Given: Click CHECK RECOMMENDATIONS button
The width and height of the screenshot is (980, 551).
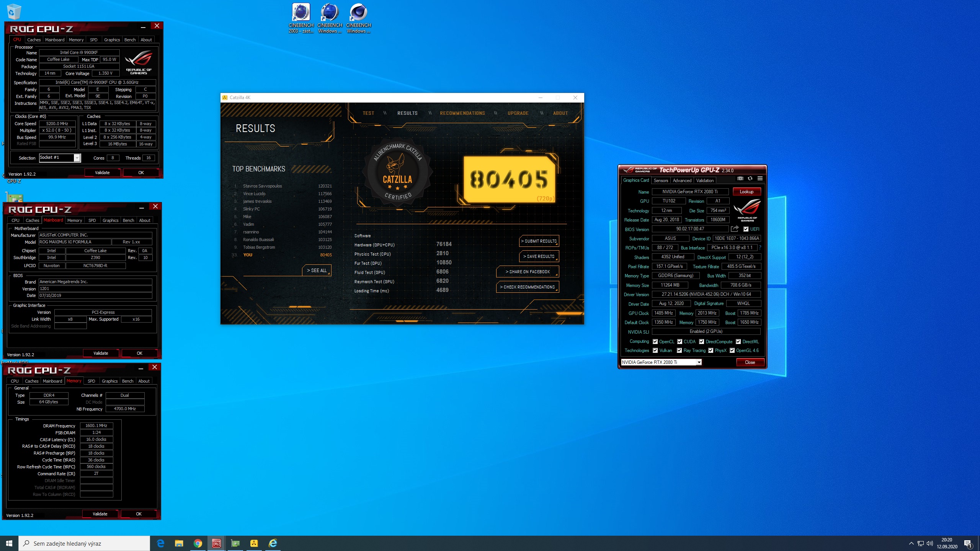Looking at the screenshot, I should (528, 287).
